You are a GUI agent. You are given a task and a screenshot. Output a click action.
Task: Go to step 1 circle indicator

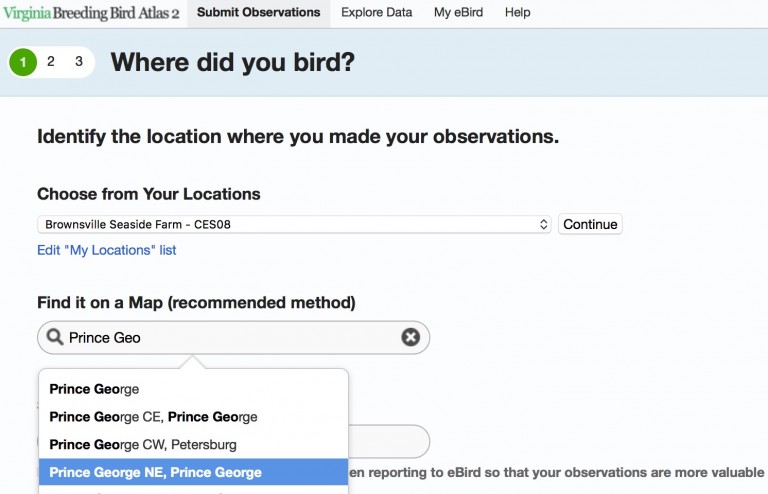pyautogui.click(x=23, y=63)
